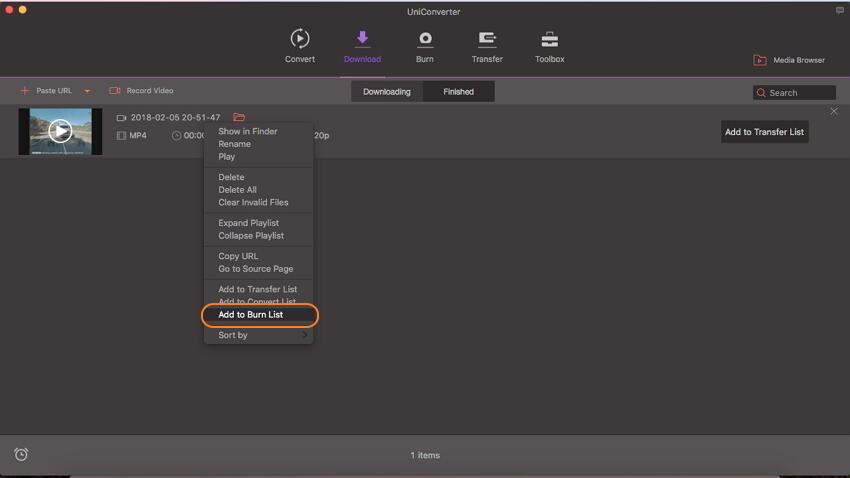Choose Expand Playlist from the menu

[248, 223]
